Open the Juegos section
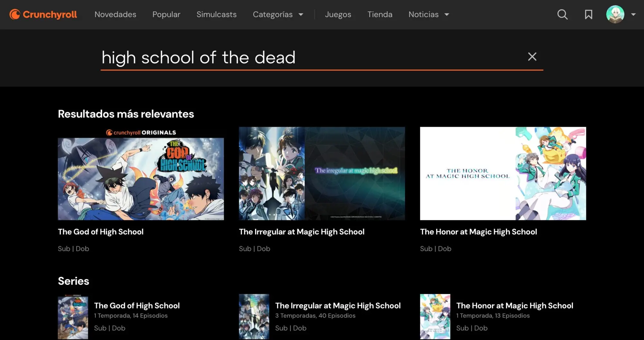This screenshot has height=340, width=644. coord(338,14)
